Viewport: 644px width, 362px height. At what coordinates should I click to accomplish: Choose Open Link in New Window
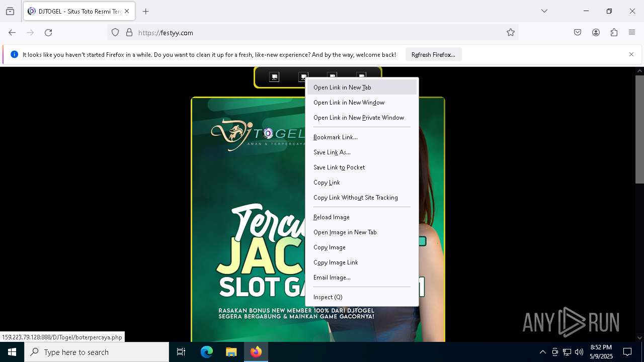point(362,103)
